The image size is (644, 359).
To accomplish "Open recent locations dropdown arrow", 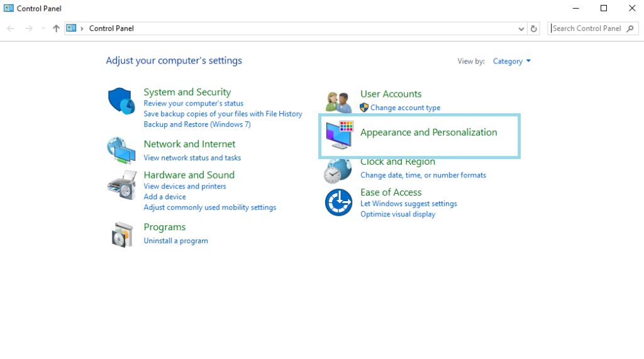I will [x=43, y=28].
